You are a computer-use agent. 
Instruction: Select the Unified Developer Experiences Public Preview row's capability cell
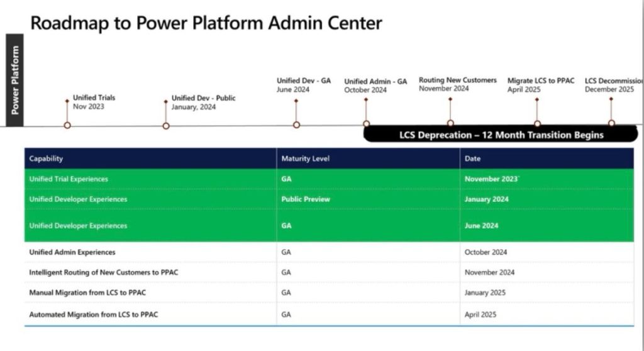150,199
